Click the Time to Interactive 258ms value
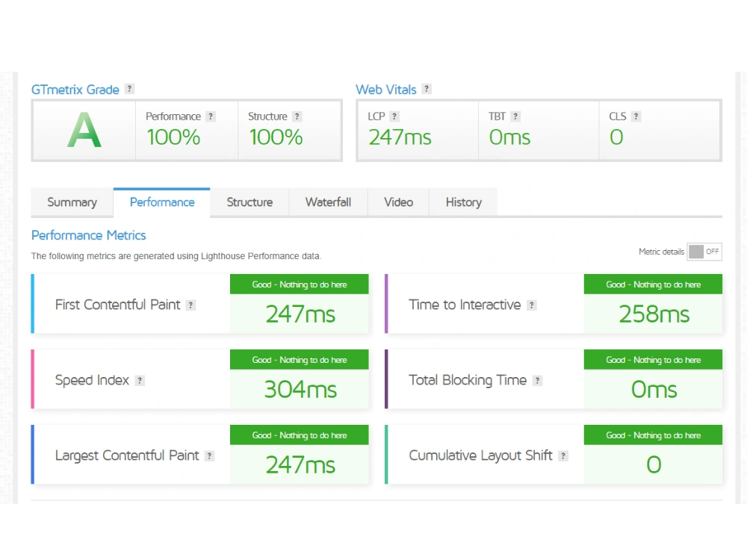This screenshot has height=560, width=747. [654, 314]
